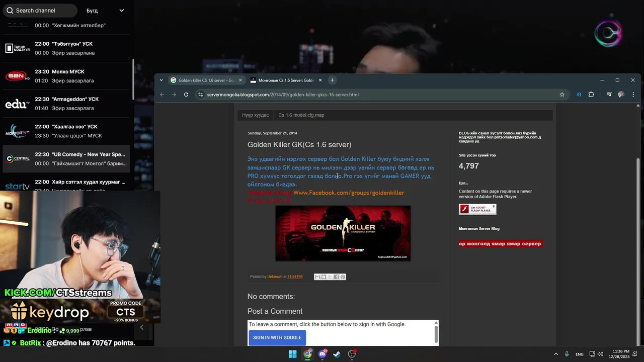Open the Бүгд filter dropdown
Image resolution: width=644 pixels, height=362 pixels.
105,11
